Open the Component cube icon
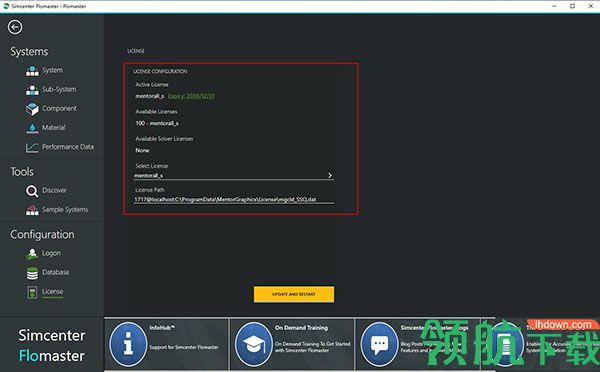The height and width of the screenshot is (372, 600). (32, 109)
